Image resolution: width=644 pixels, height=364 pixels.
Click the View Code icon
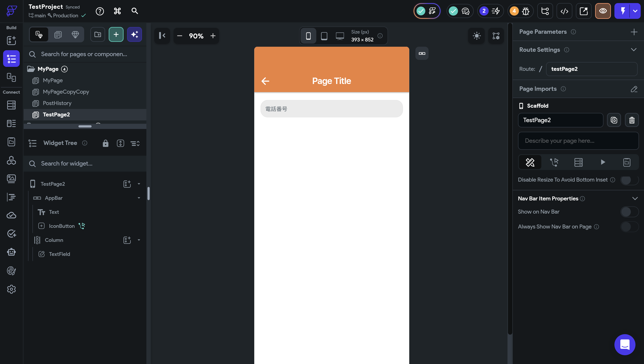[x=564, y=11]
